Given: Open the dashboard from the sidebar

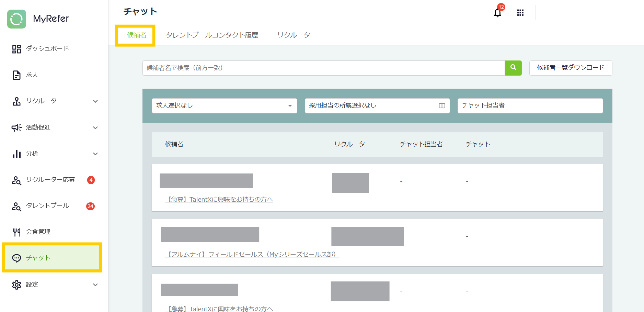Looking at the screenshot, I should 47,49.
